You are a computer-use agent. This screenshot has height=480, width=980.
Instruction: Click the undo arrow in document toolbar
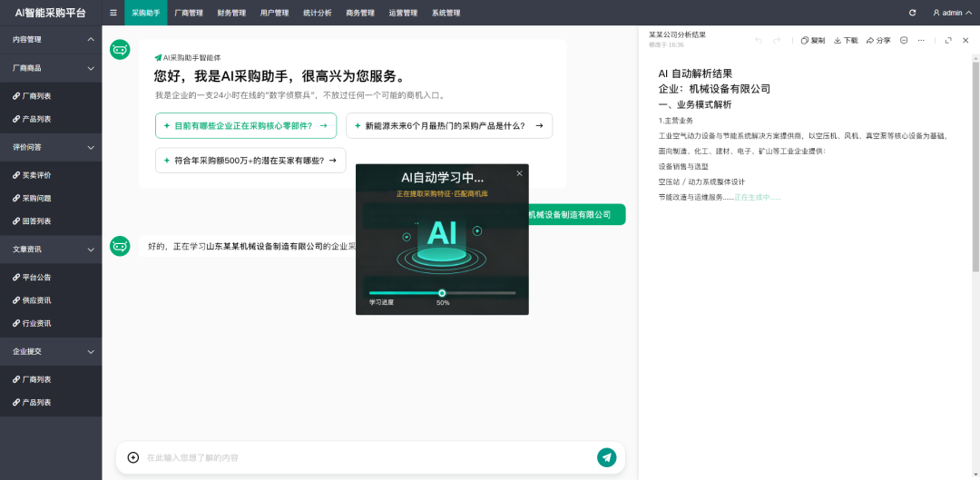tap(759, 40)
